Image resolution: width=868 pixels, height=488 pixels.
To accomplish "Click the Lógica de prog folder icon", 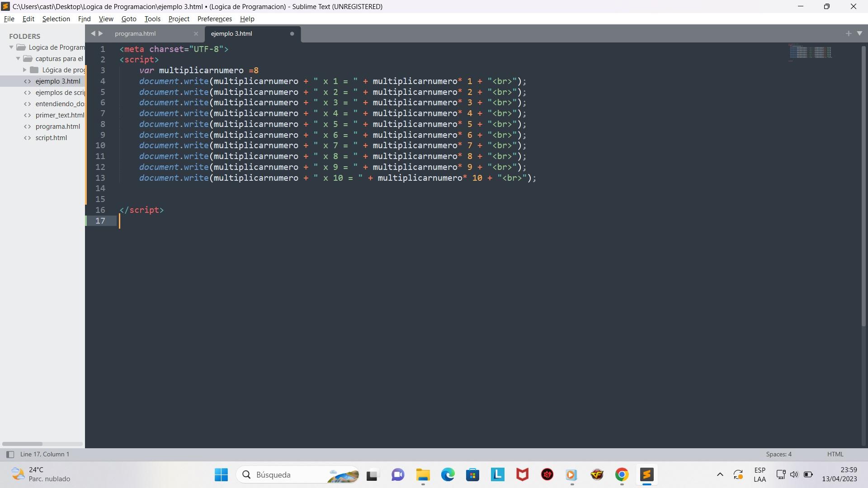I will coord(34,70).
